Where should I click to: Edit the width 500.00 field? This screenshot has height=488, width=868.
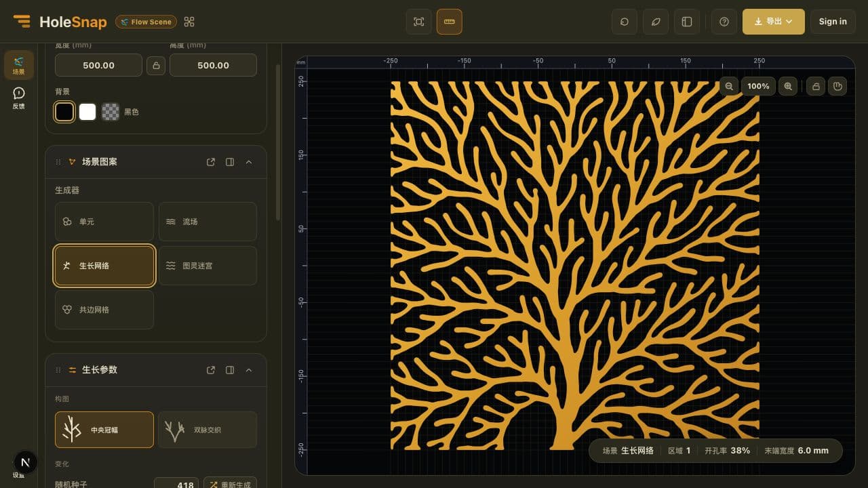click(x=99, y=65)
